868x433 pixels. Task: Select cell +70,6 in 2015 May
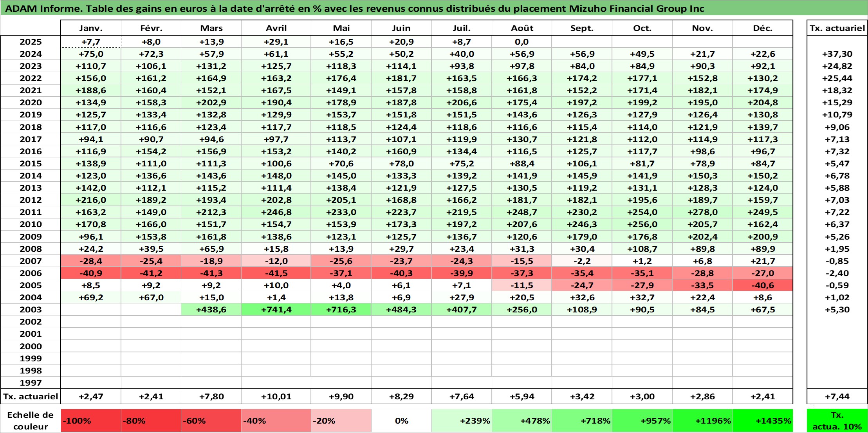[x=341, y=164]
